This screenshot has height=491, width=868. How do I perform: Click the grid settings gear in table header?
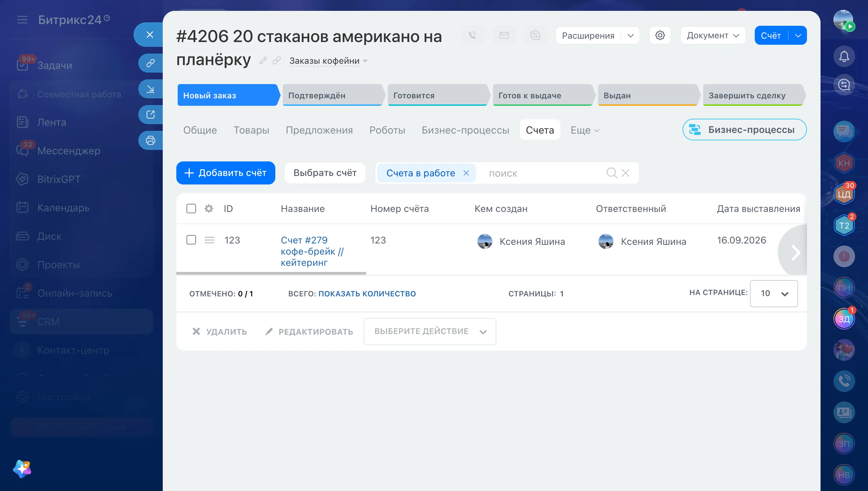coord(209,209)
